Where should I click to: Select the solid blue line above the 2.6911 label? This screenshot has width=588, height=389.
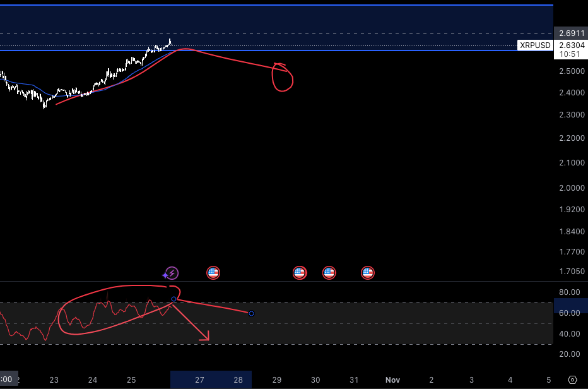coord(276,5)
